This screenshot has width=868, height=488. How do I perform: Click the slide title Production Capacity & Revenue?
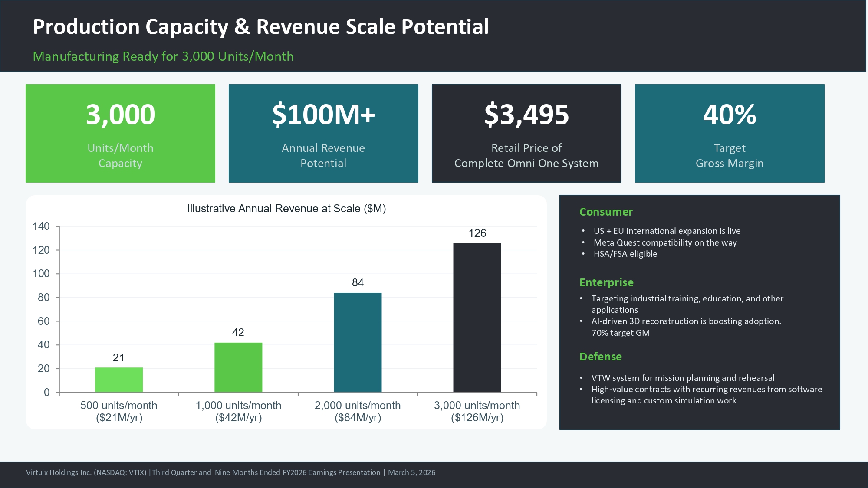pos(261,27)
